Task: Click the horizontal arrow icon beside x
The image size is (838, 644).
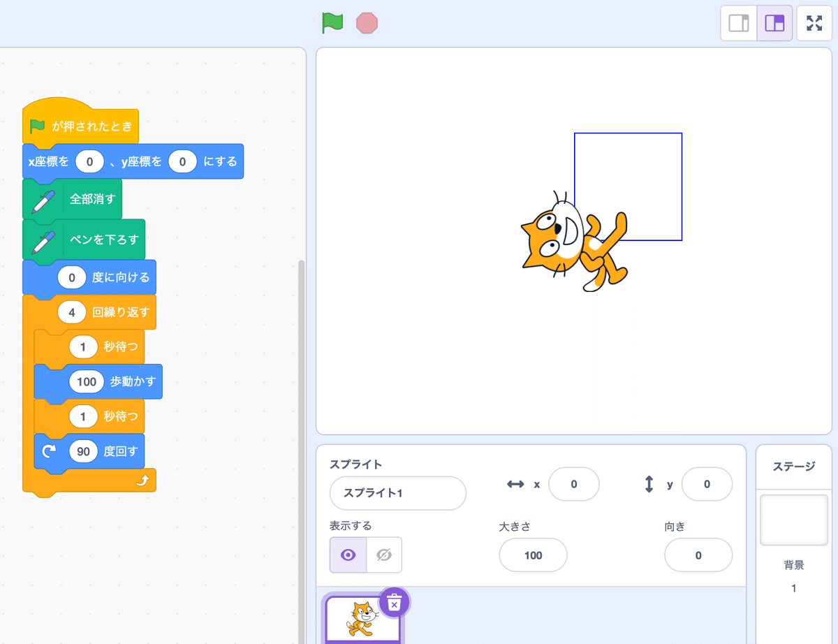Action: [515, 484]
